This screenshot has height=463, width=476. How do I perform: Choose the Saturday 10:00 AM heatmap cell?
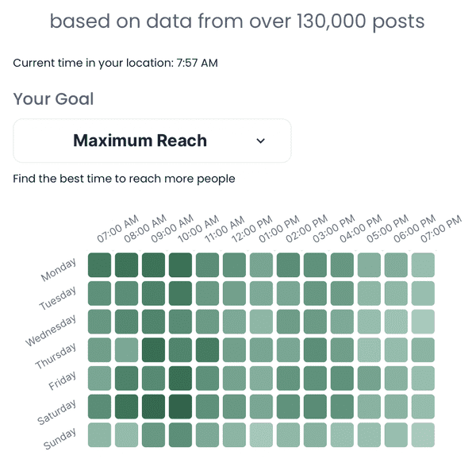pyautogui.click(x=180, y=407)
